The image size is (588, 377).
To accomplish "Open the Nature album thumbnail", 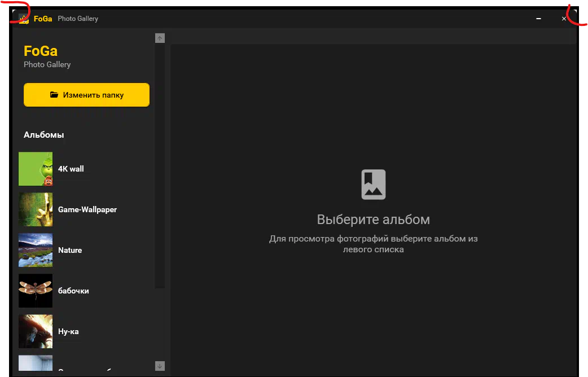I will tap(36, 250).
